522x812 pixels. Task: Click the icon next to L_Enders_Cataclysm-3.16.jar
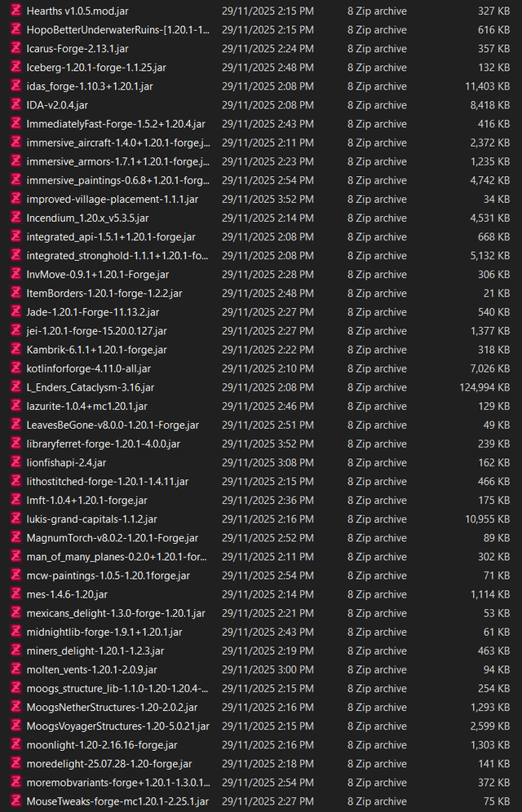tap(15, 388)
